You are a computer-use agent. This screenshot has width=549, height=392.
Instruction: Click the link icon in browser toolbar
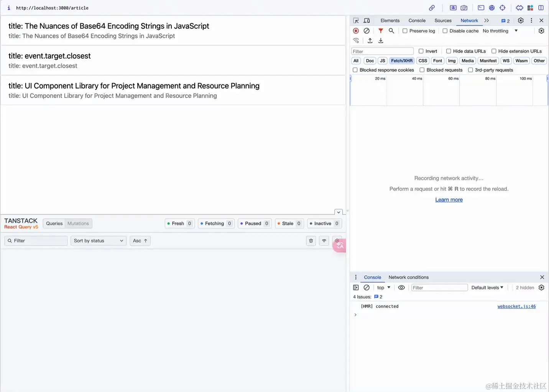coord(432,8)
